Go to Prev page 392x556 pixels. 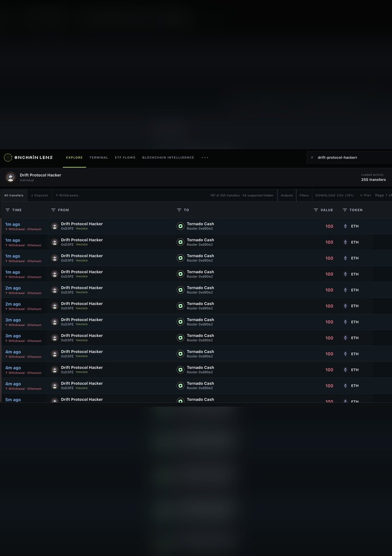(366, 196)
